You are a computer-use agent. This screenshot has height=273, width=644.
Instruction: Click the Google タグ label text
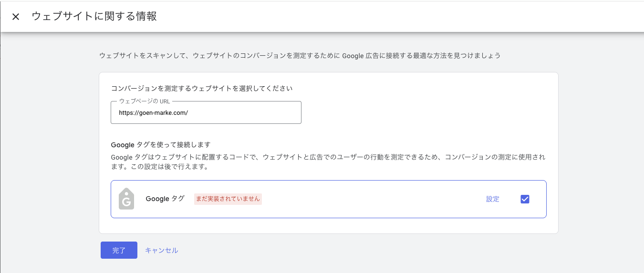click(165, 199)
